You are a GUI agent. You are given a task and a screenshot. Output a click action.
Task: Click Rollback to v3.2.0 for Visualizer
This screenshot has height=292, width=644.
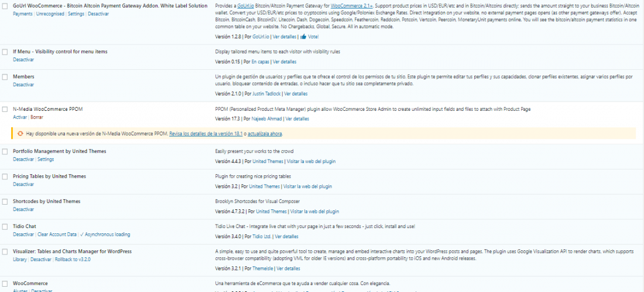tap(73, 260)
